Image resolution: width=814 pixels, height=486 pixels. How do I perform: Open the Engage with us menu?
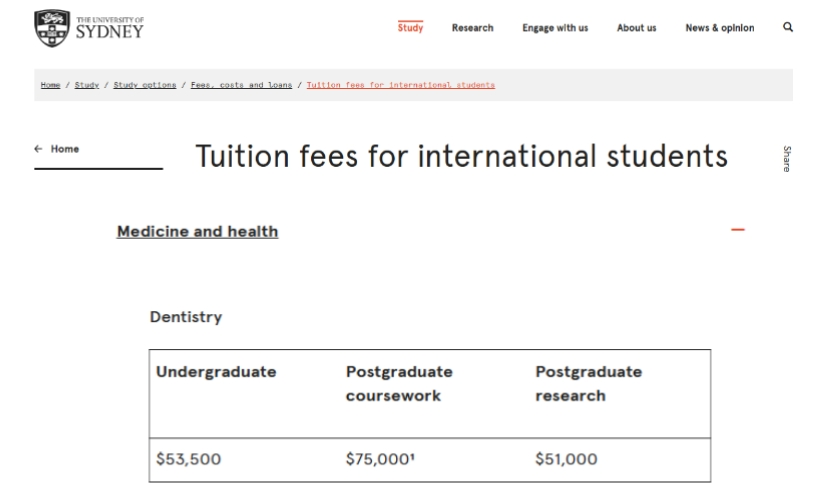pos(555,28)
